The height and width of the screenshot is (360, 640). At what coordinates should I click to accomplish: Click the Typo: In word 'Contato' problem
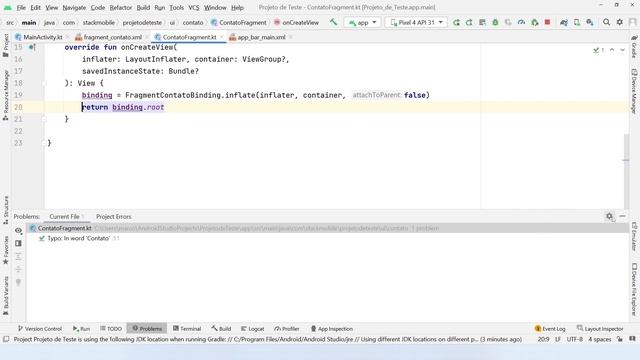[x=78, y=238]
